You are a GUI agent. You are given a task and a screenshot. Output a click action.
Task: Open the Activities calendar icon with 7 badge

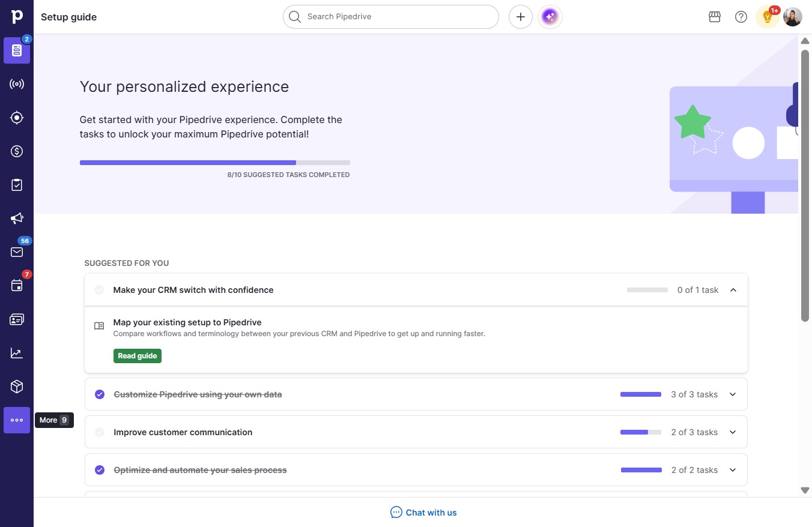pos(17,286)
